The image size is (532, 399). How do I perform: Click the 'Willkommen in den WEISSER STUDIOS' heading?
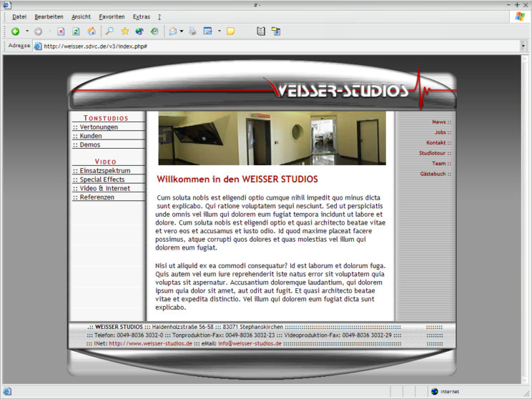click(x=237, y=179)
